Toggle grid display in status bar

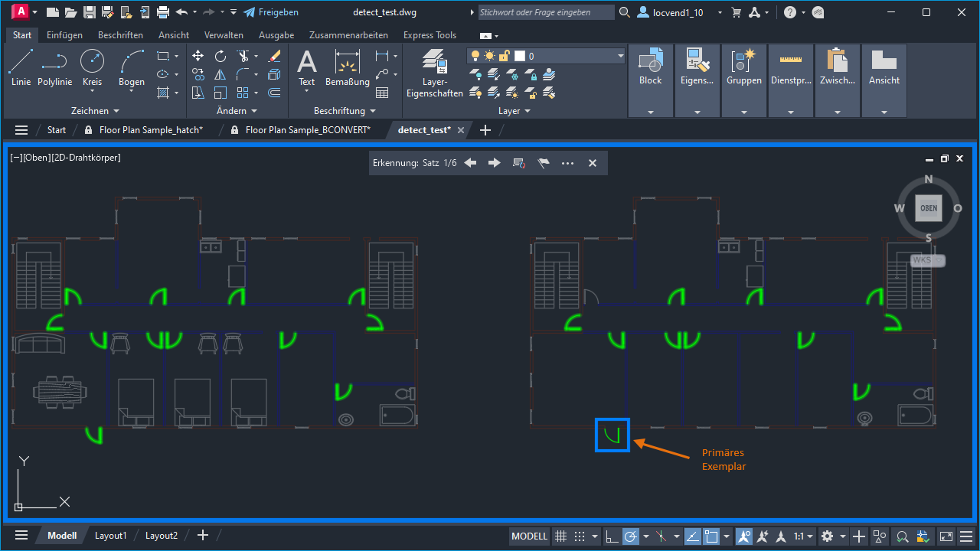coord(560,536)
